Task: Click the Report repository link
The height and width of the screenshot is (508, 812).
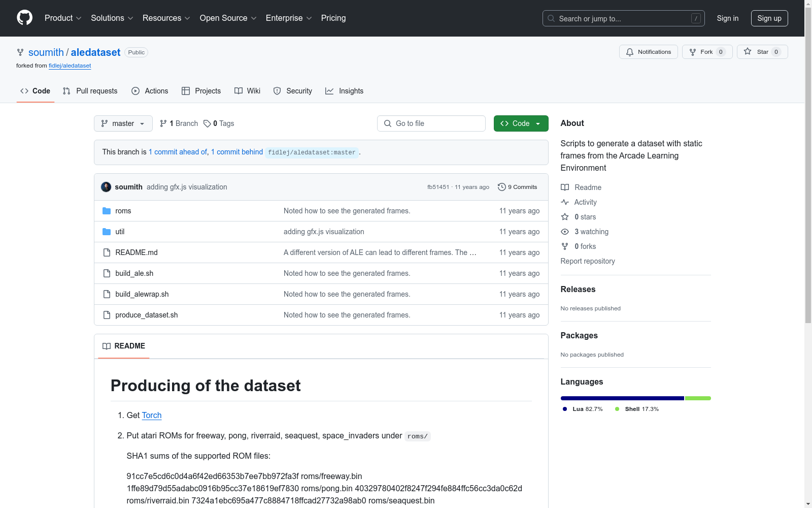Action: 588,261
